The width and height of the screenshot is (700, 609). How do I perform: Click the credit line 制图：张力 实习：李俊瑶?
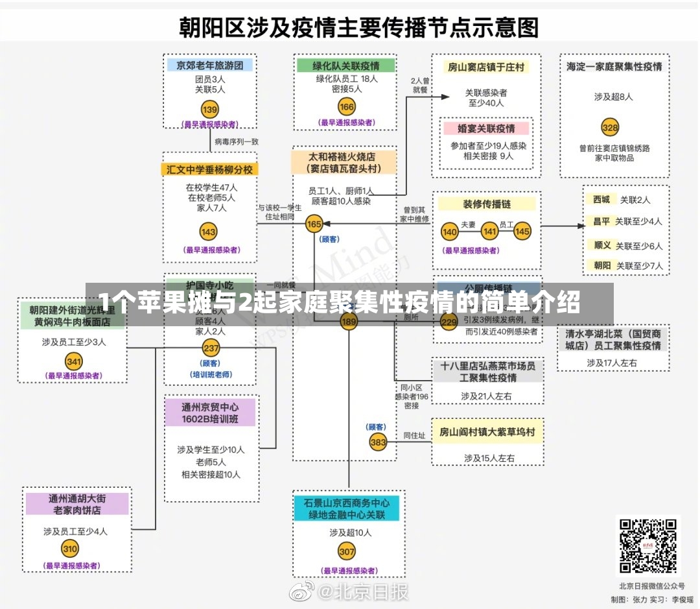(652, 600)
